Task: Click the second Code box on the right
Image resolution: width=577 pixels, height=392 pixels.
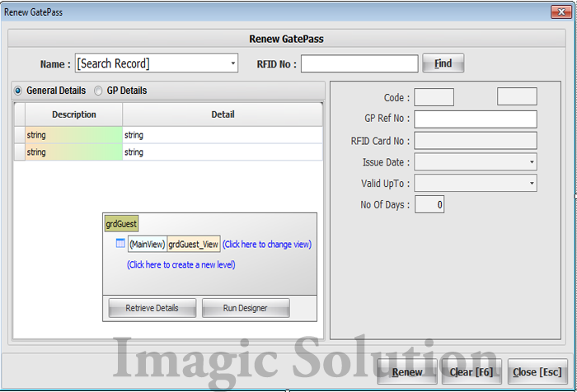Action: [517, 96]
